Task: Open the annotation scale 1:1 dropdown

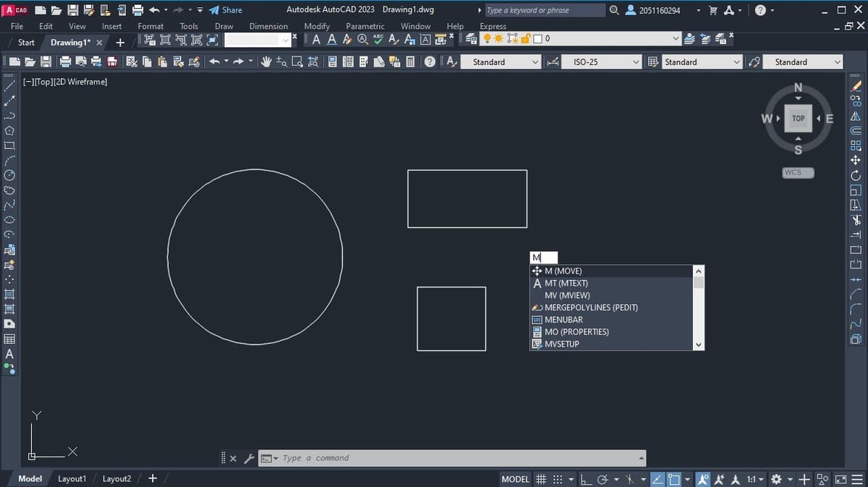Action: [x=755, y=479]
